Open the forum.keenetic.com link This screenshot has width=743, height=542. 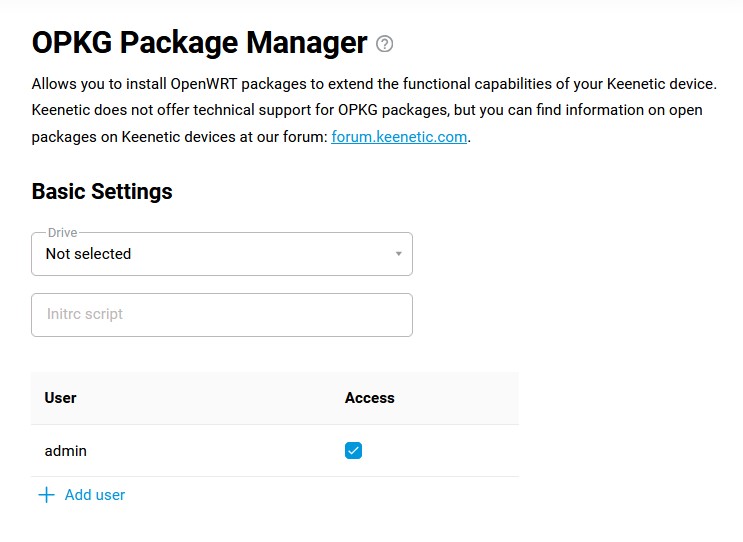(399, 137)
